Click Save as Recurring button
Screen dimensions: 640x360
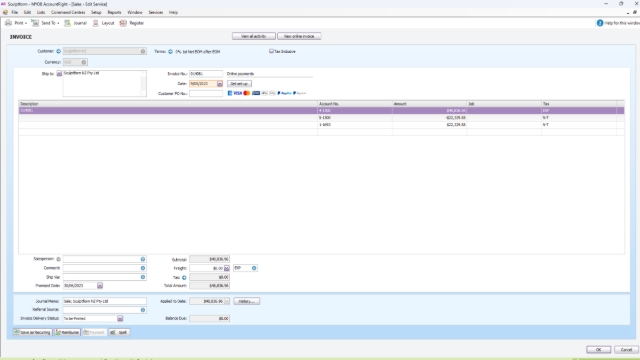tap(33, 332)
